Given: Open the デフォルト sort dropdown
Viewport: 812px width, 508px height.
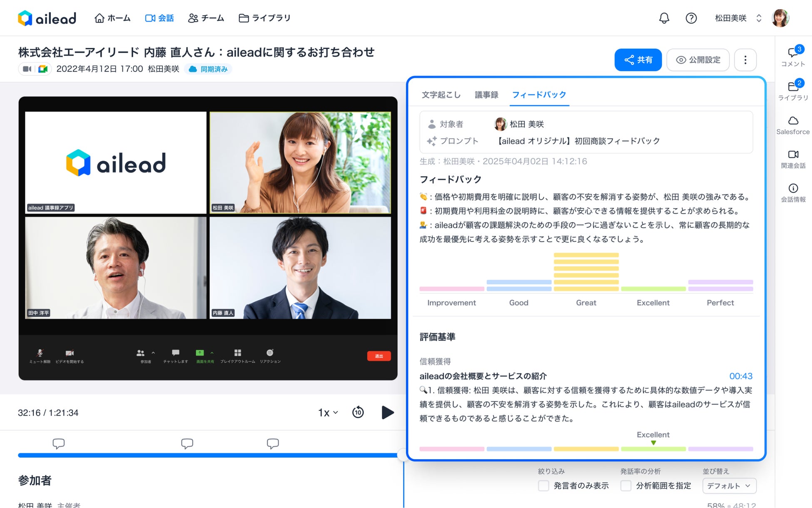Looking at the screenshot, I should (x=729, y=486).
